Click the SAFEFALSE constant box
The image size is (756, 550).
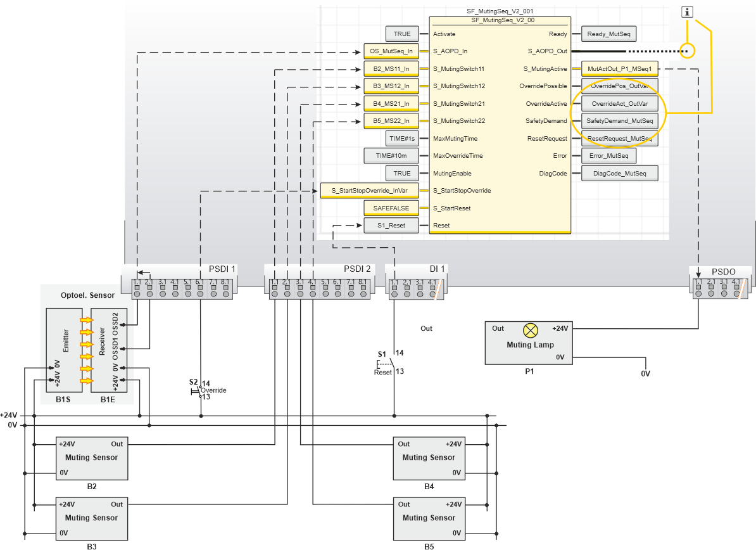pos(391,208)
